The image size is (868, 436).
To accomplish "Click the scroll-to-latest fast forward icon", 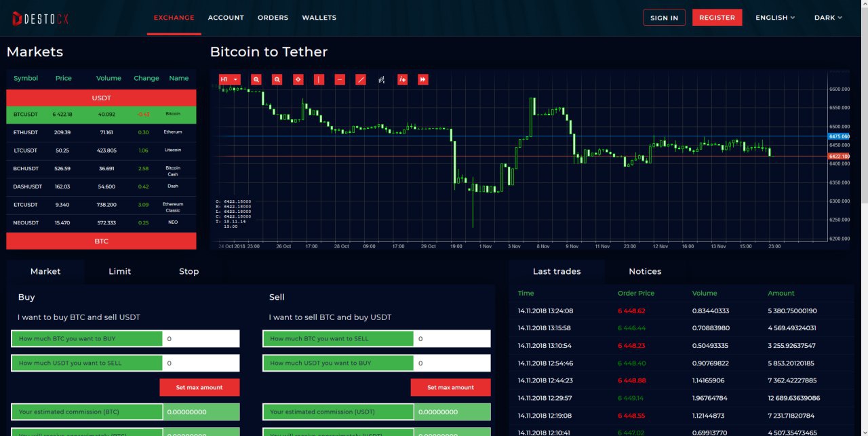I will click(x=423, y=79).
